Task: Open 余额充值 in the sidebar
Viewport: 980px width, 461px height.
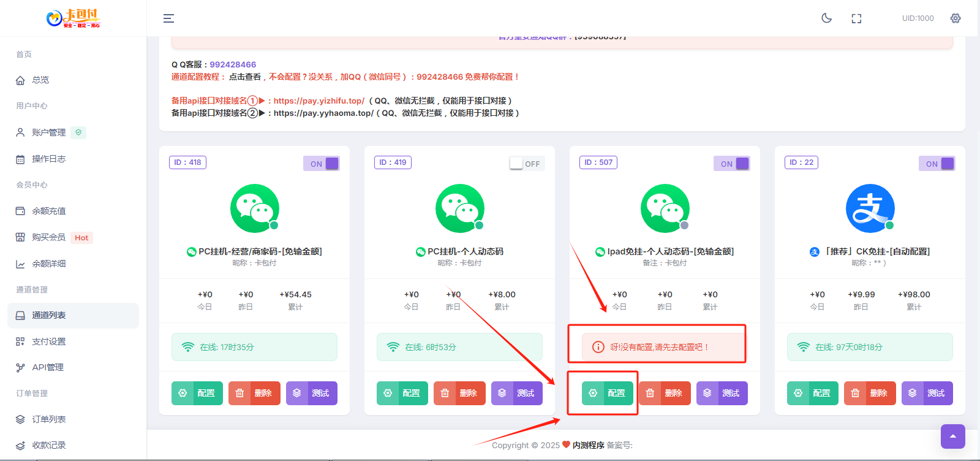Action: (73, 211)
